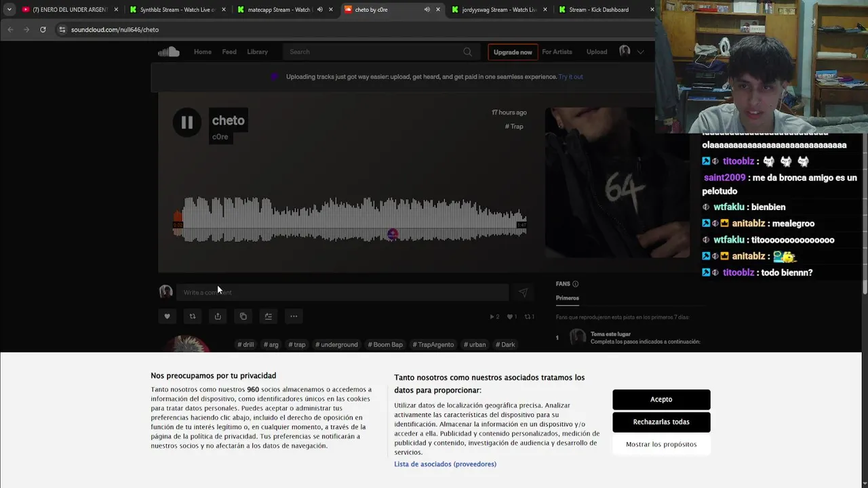Seek within the track waveform

(349, 220)
